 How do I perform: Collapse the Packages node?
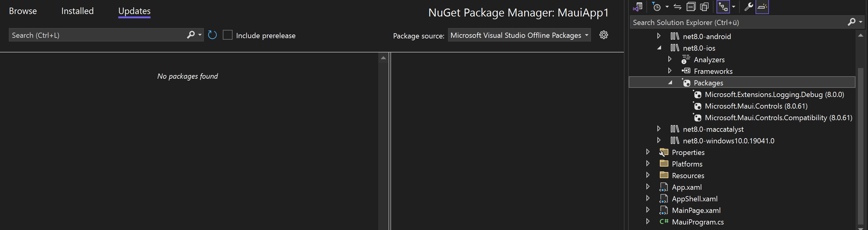(x=670, y=82)
